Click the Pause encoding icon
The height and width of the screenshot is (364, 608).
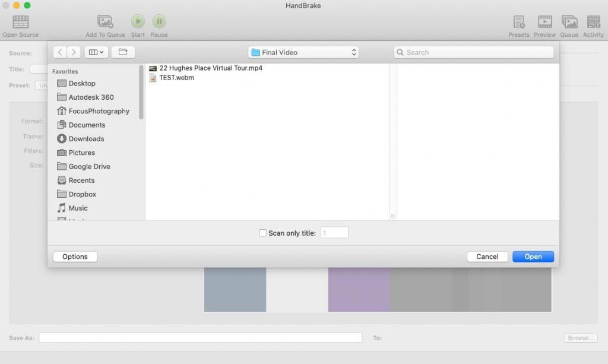159,21
